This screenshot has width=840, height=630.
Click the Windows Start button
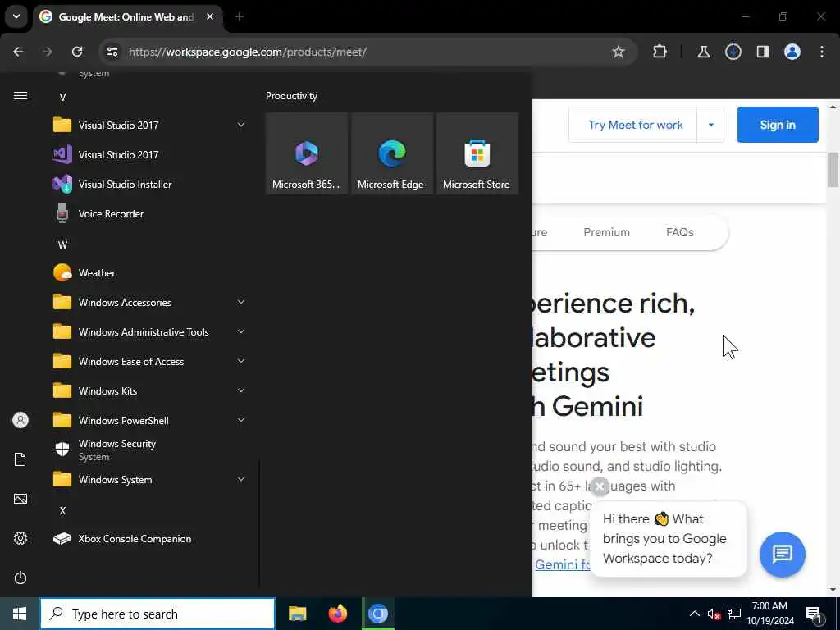(20, 614)
